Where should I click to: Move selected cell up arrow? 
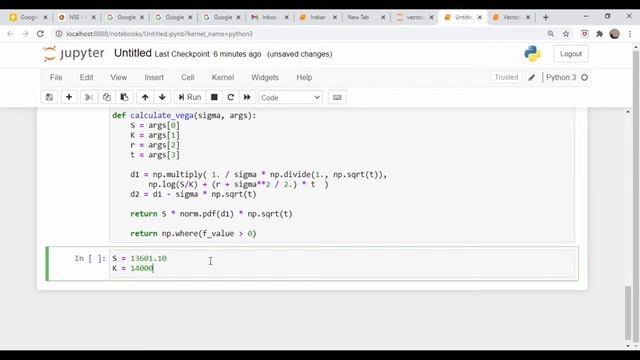(145, 97)
